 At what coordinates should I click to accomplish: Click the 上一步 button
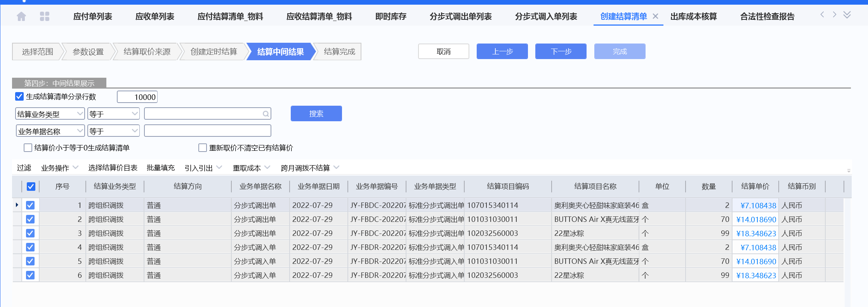pyautogui.click(x=502, y=51)
